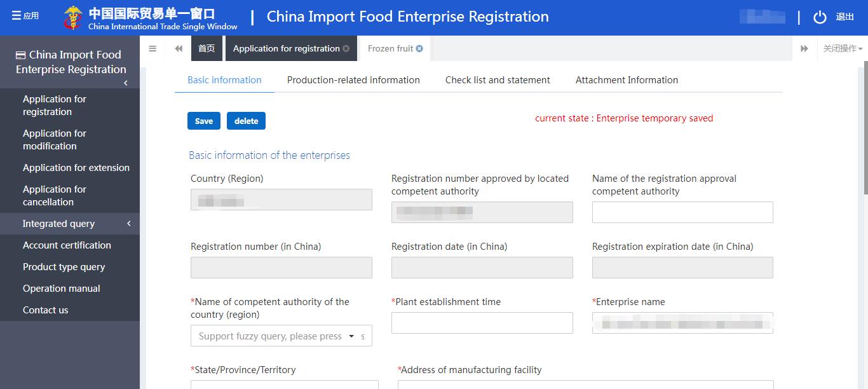
Task: Open the 关闭操作 dropdown menu
Action: [x=843, y=48]
